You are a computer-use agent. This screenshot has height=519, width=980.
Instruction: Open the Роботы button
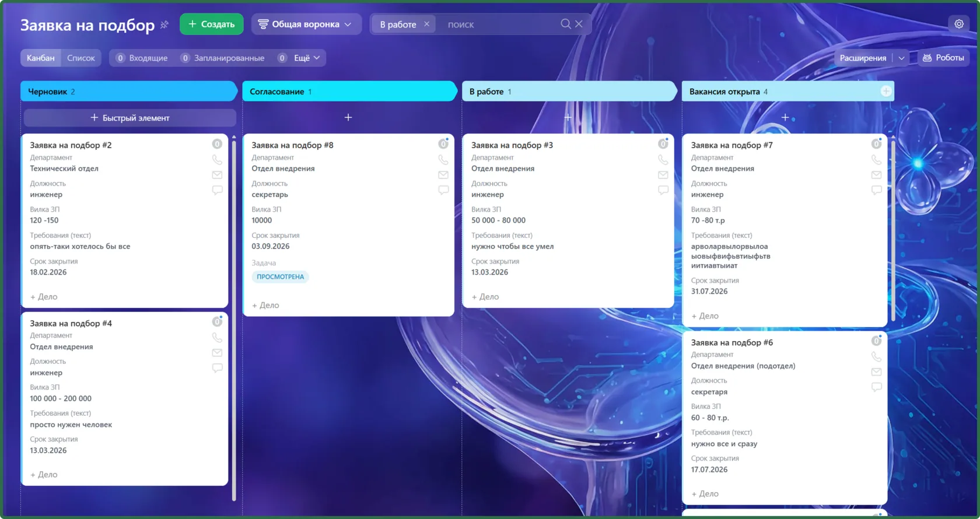(x=943, y=58)
